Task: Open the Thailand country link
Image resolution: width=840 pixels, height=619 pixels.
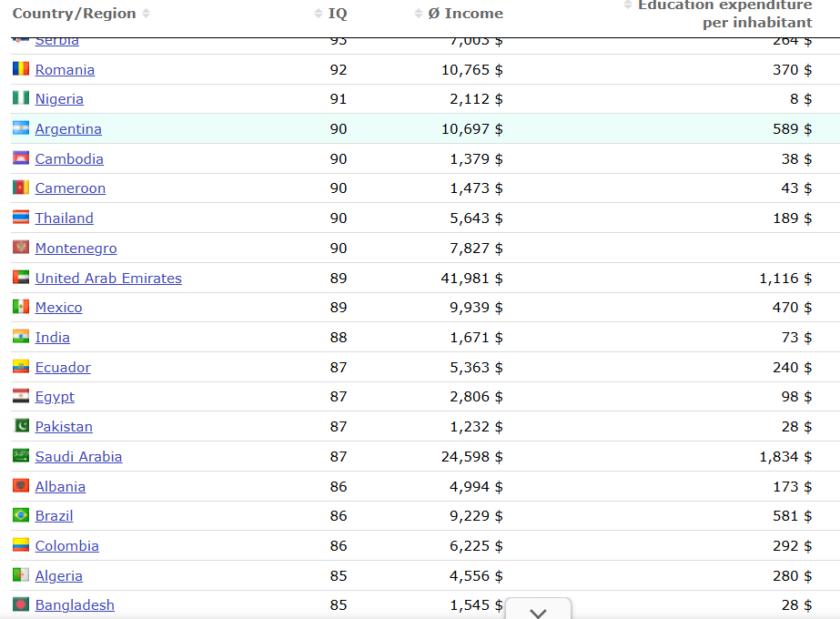Action: pyautogui.click(x=65, y=218)
